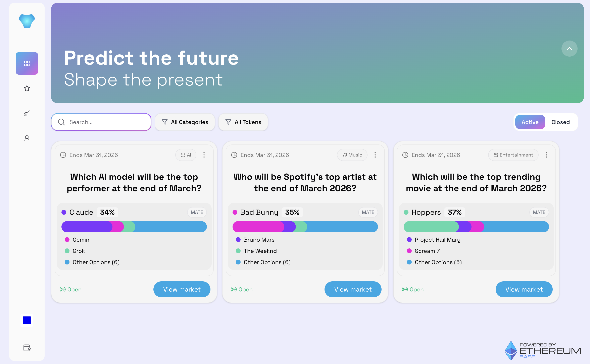
Task: Click the Music badge on Spotify card
Action: tap(352, 155)
